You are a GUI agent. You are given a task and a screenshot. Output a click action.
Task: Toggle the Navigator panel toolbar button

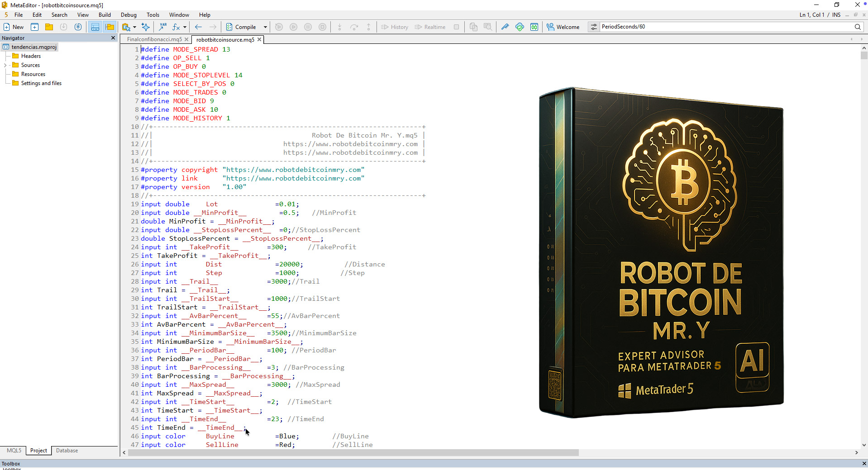[110, 27]
